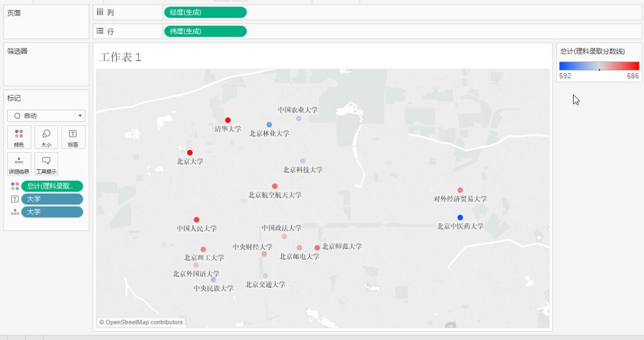Click the 筛选器 filters shelf title

17,51
